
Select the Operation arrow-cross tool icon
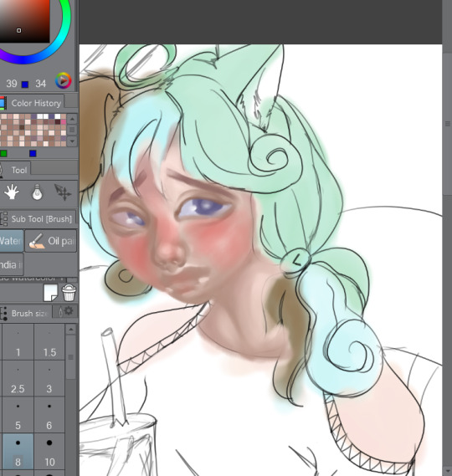coord(63,192)
